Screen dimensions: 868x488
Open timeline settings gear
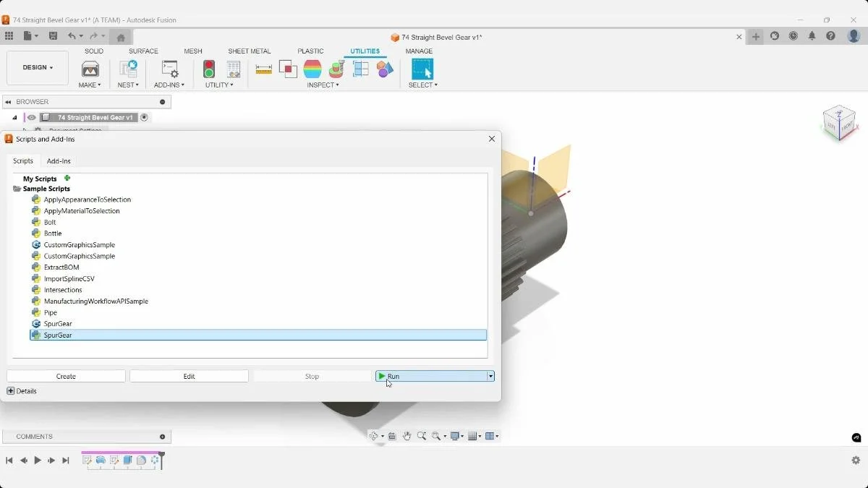(x=856, y=461)
